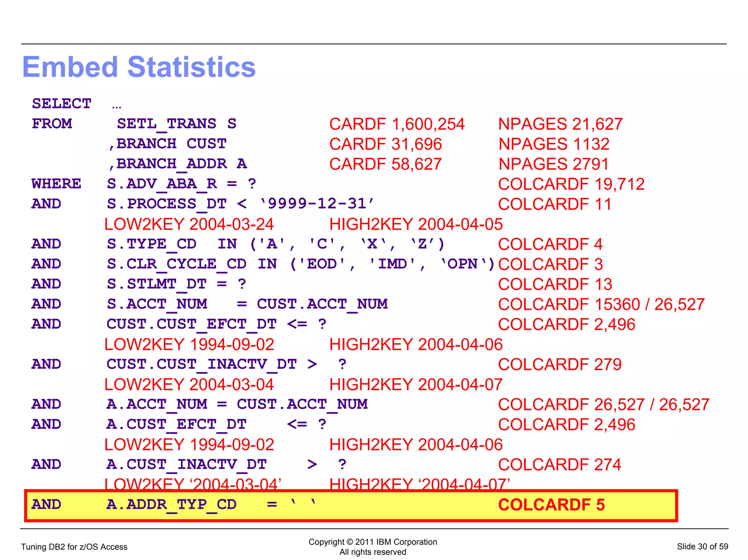748x560 pixels.
Task: Click 'COLCARDF 15360 / 26,527' value
Action: click(x=601, y=304)
